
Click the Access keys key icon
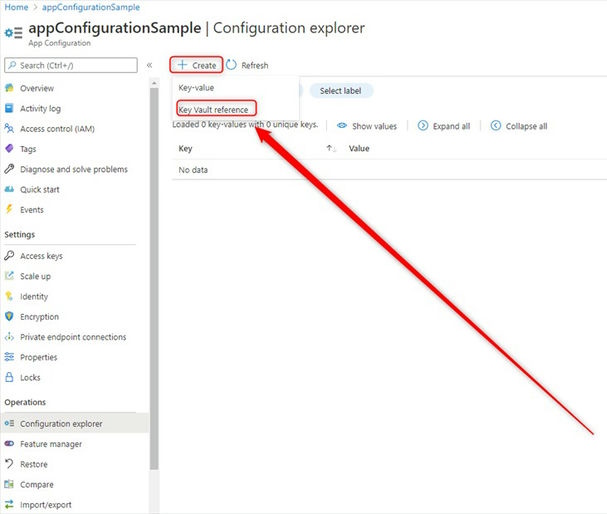click(9, 255)
